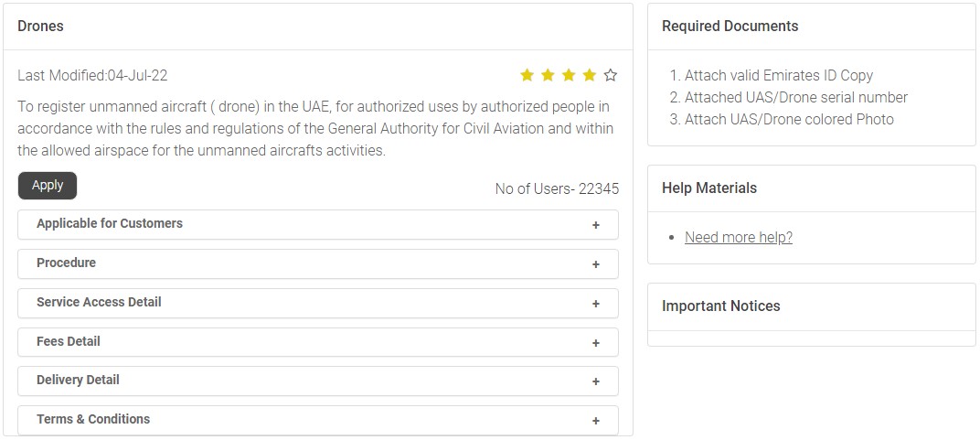
Task: Click Attach valid Emirates ID Copy item
Action: coord(779,76)
